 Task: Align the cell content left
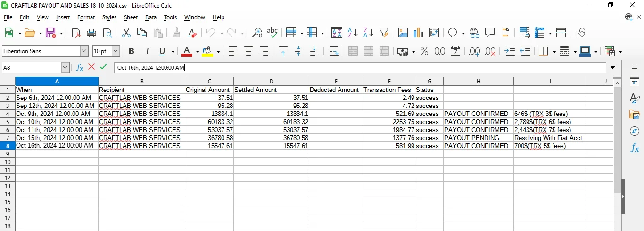tap(233, 51)
